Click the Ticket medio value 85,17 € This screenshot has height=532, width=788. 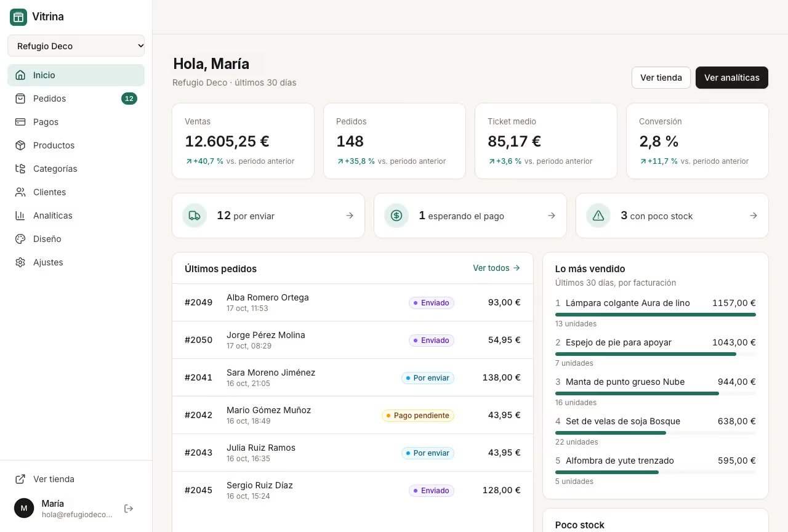(x=515, y=141)
